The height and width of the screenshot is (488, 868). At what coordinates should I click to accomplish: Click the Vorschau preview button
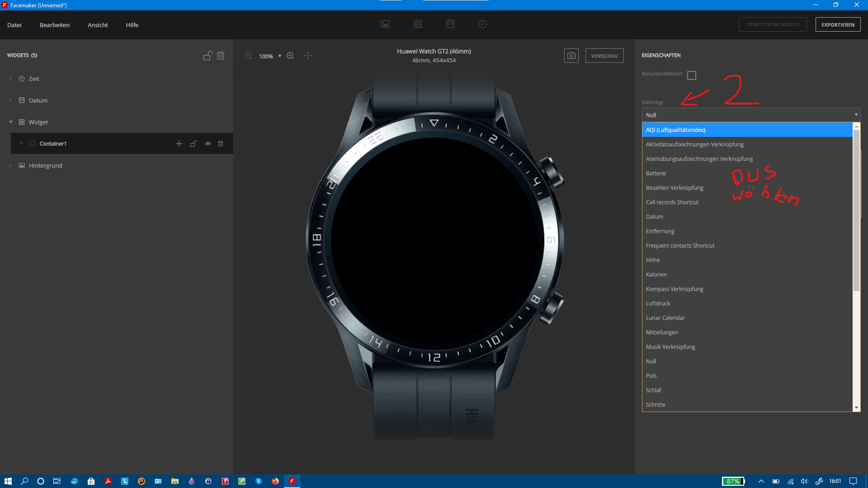604,56
